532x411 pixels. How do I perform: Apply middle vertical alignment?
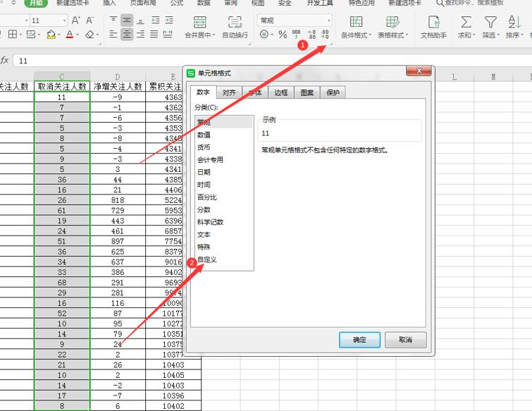click(x=127, y=20)
